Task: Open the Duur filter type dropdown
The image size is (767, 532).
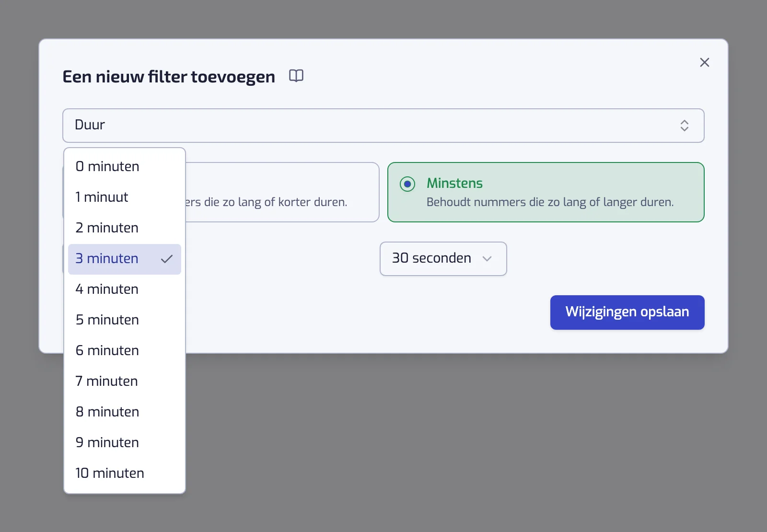Action: point(383,126)
